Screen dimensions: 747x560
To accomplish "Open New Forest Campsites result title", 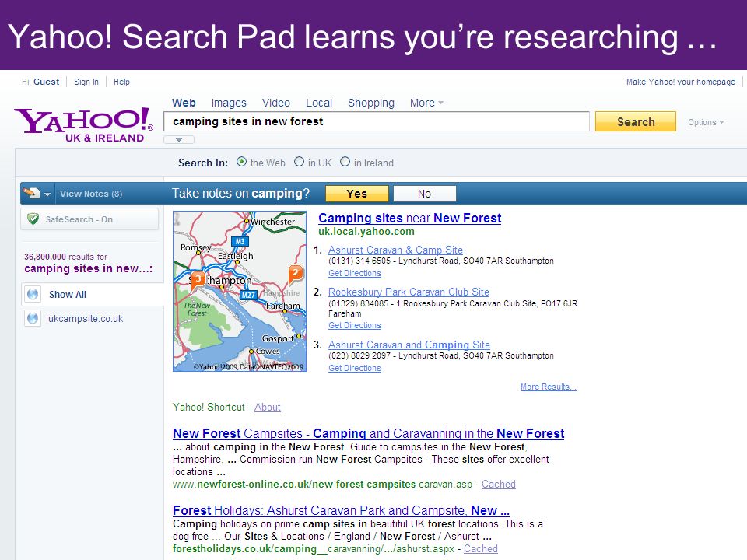I will [368, 433].
